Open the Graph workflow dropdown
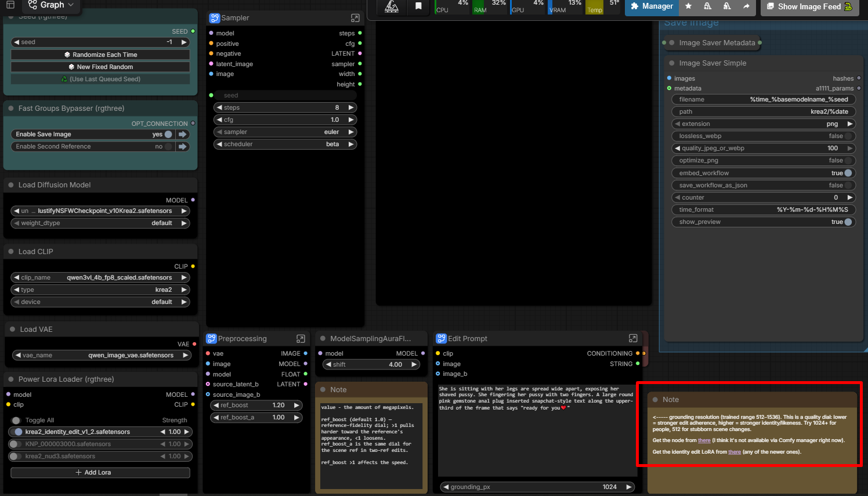The width and height of the screenshot is (868, 496). [x=51, y=5]
